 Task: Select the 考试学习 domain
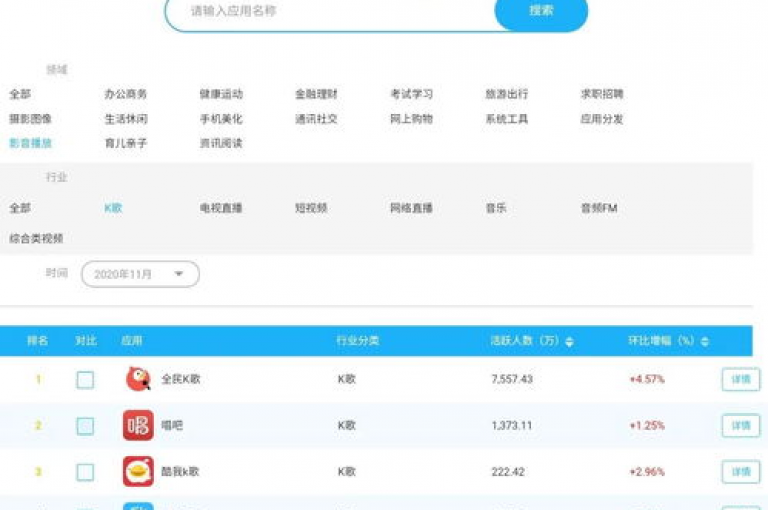[x=411, y=94]
